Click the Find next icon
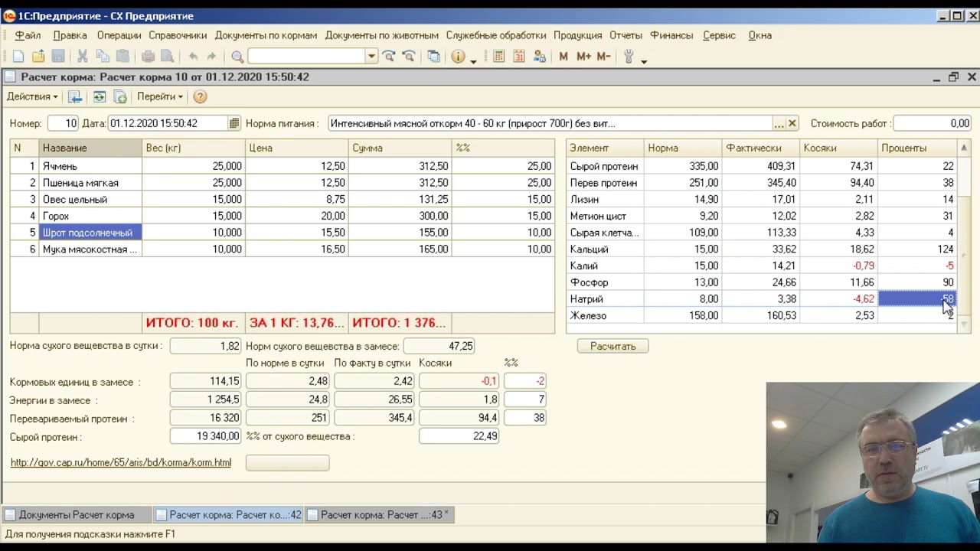This screenshot has width=980, height=551. point(389,57)
